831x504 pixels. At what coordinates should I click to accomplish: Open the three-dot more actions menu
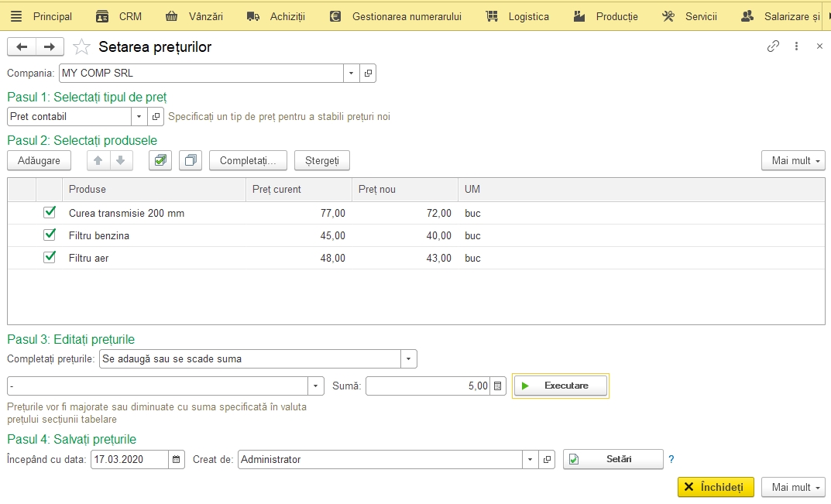(x=796, y=46)
